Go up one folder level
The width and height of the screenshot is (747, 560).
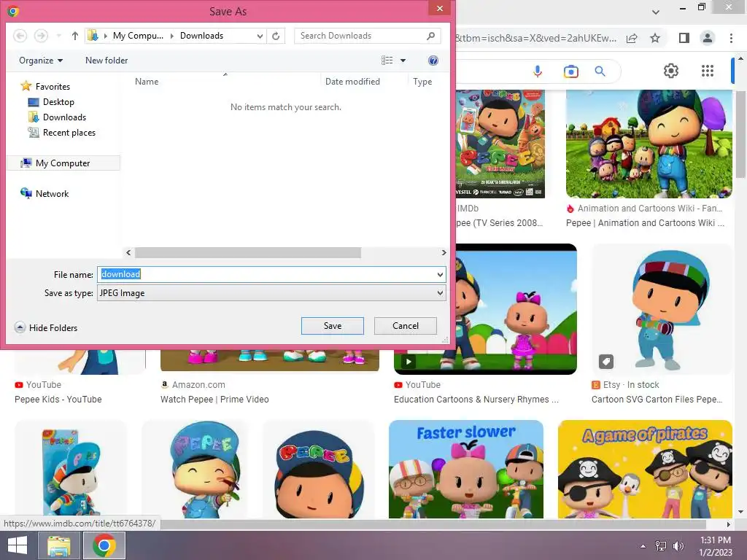coord(75,36)
